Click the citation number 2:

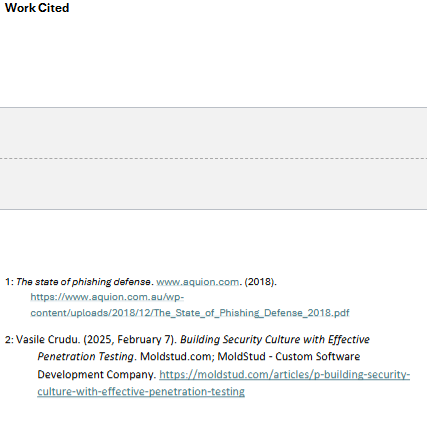tap(9, 340)
